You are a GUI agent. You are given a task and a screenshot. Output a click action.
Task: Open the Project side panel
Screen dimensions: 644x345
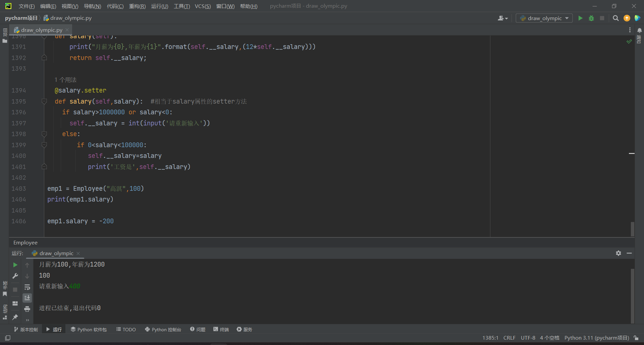[x=5, y=36]
